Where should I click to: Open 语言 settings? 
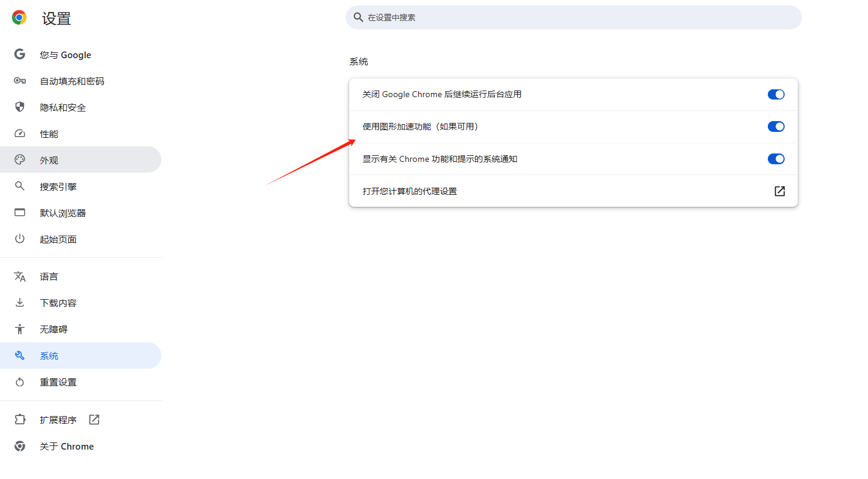(80, 276)
